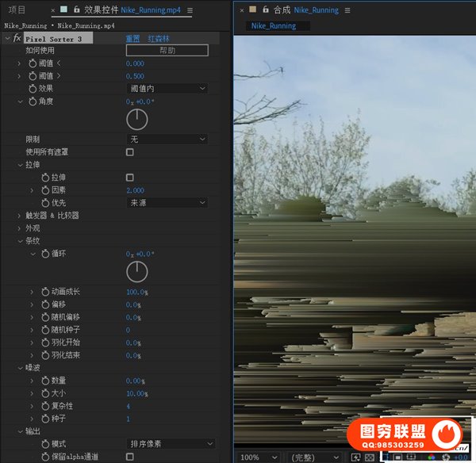Click the fx toggle for Pixel Sorter 3
476x463 pixels.
[17, 38]
